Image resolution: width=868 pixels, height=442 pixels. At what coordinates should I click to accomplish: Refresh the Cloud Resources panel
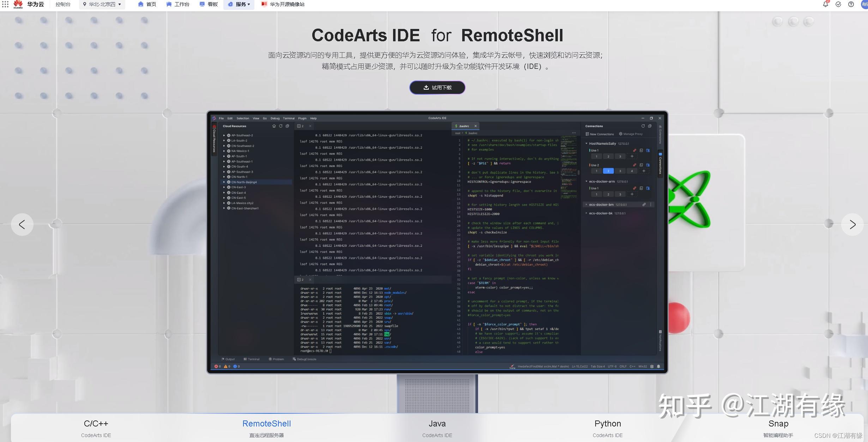[281, 126]
